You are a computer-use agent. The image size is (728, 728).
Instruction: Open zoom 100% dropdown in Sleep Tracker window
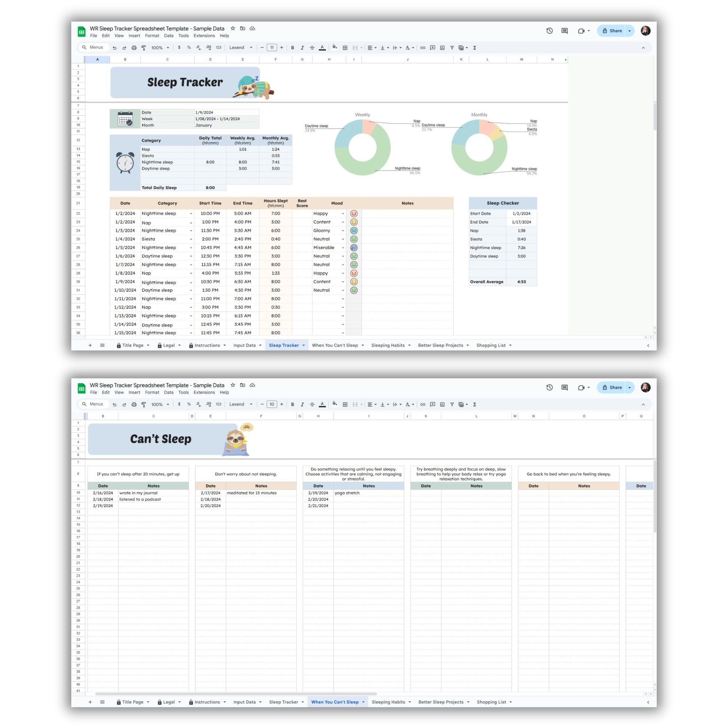tap(160, 48)
